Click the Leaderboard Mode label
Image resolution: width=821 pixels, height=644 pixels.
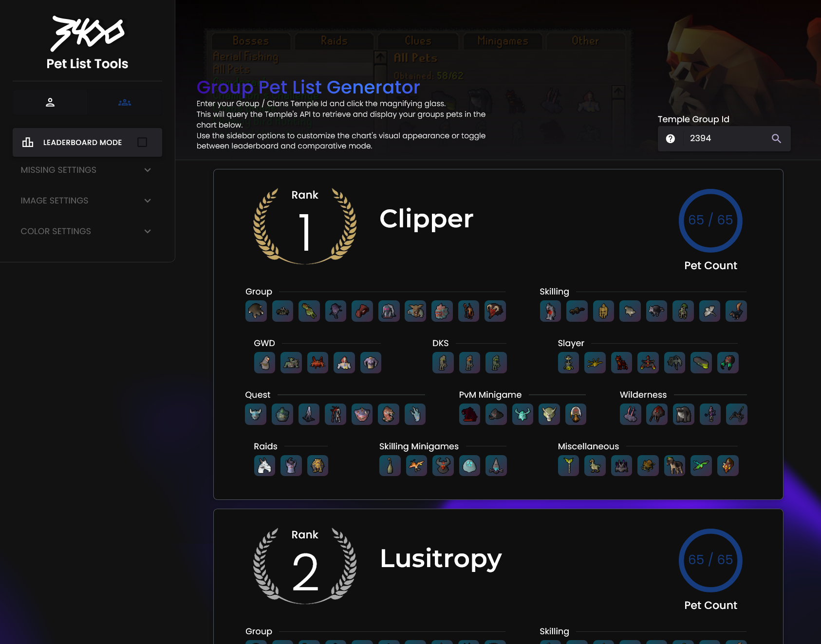pos(82,143)
